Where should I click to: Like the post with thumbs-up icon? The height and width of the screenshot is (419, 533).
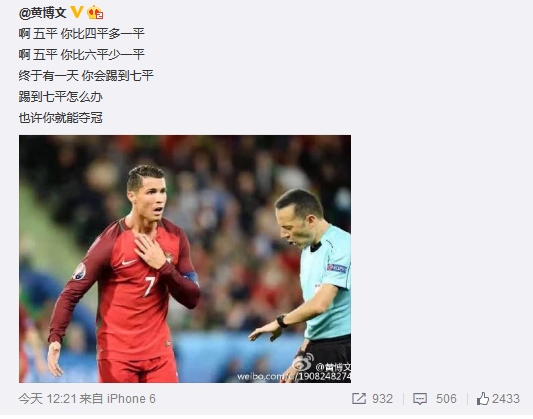pos(483,399)
